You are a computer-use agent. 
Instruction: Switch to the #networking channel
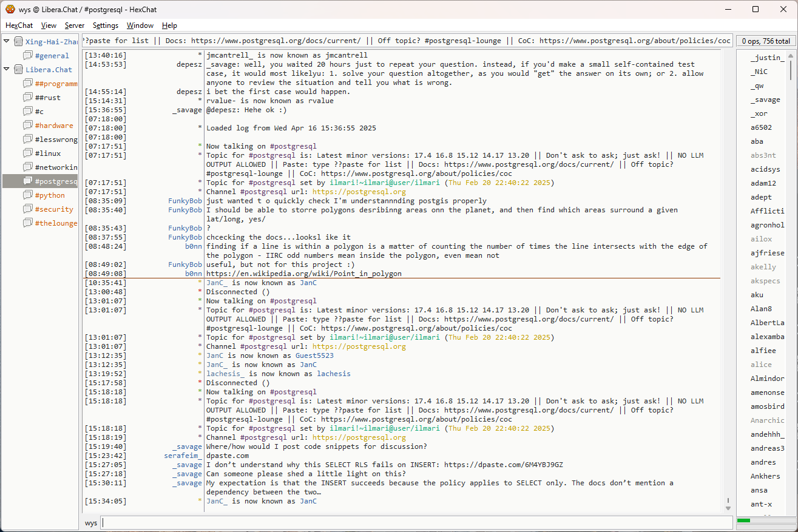coord(56,167)
